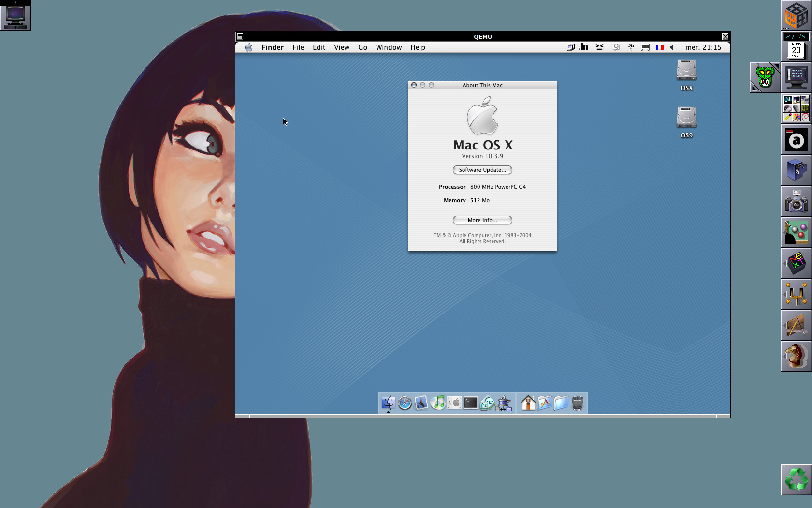This screenshot has width=812, height=508.
Task: Open the Go menu
Action: coord(363,47)
